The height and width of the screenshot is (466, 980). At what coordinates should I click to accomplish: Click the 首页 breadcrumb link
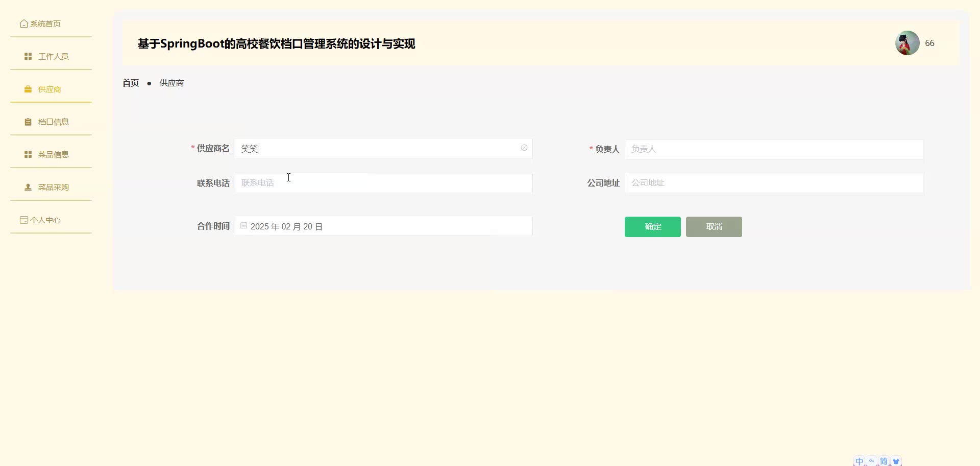(x=131, y=83)
